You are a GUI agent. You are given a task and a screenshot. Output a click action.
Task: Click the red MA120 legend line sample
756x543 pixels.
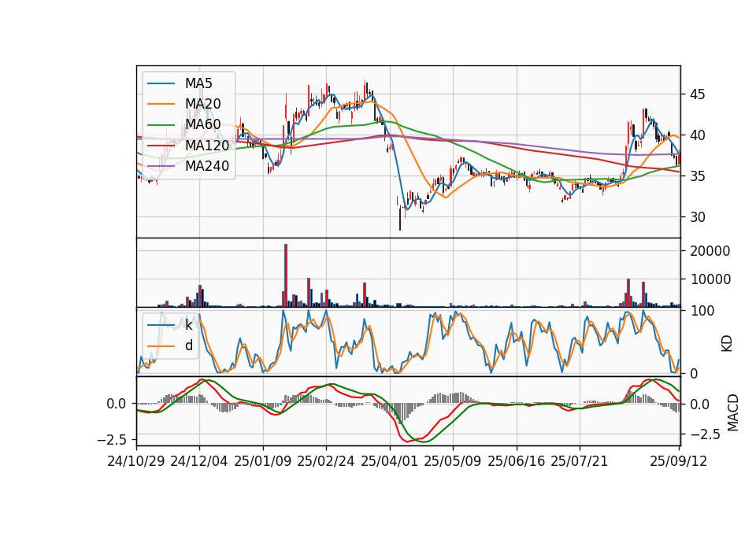pyautogui.click(x=161, y=146)
